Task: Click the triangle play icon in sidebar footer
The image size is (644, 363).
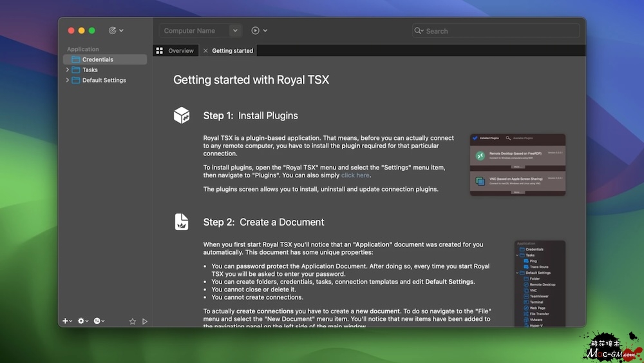Action: click(x=145, y=321)
